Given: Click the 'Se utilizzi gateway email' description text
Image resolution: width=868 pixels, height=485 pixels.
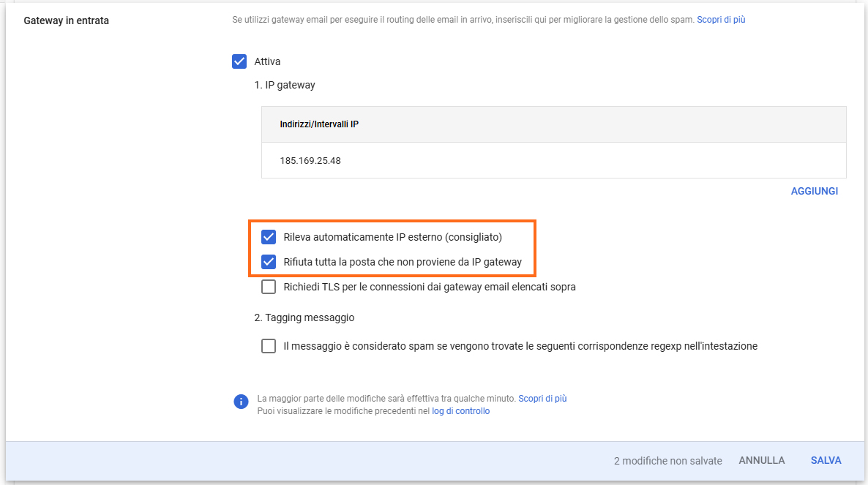Looking at the screenshot, I should pos(463,20).
